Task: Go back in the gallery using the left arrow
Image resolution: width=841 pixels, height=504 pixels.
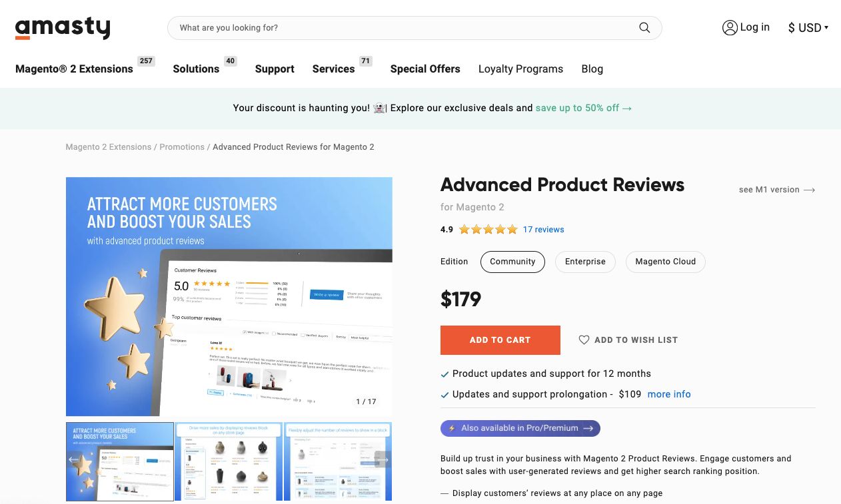Action: pyautogui.click(x=73, y=459)
